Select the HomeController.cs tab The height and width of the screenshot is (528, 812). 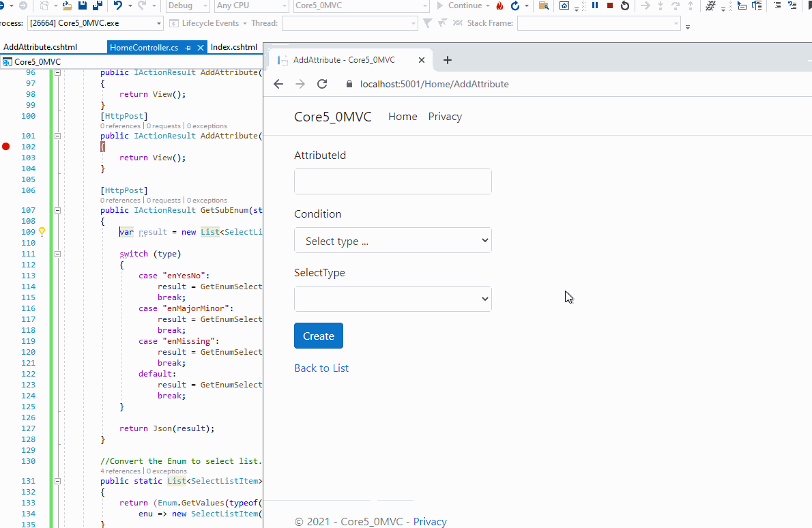click(144, 48)
